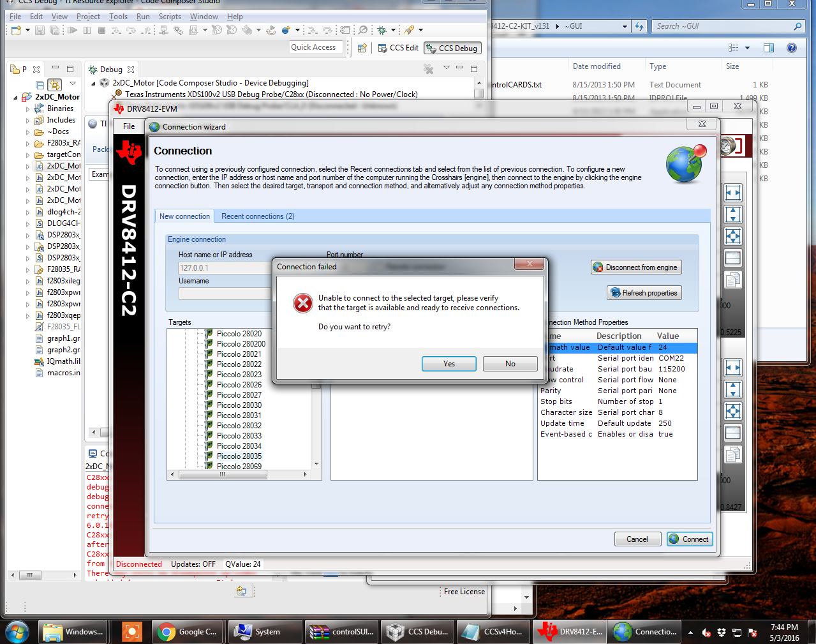Screen dimensions: 816x644
Task: Switch to Recent connections (2) tab
Action: tap(258, 216)
